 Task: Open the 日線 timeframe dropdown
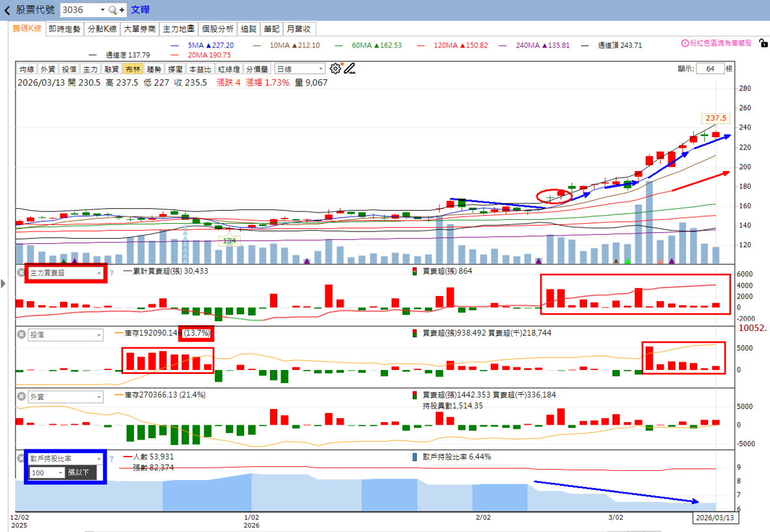(x=300, y=69)
